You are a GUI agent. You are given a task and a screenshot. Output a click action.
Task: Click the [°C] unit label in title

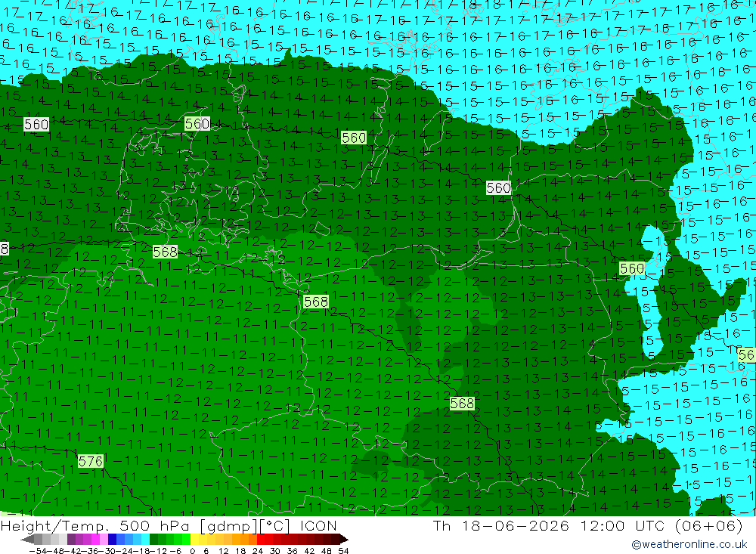pyautogui.click(x=275, y=525)
